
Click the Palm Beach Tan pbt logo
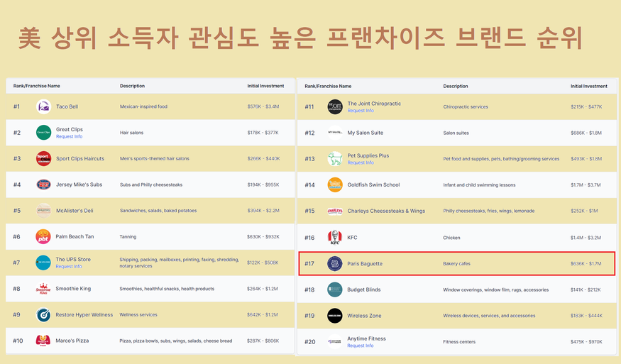[x=43, y=236]
